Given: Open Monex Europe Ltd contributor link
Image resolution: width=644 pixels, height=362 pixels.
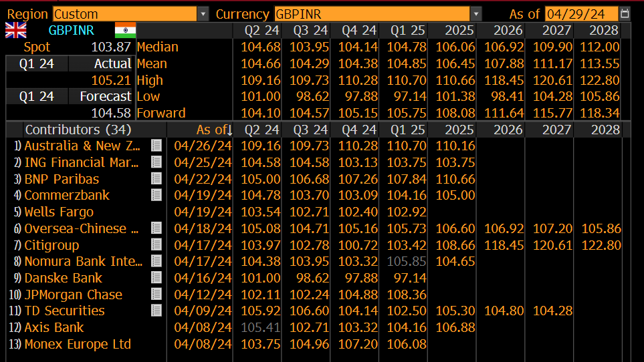Looking at the screenshot, I should (x=78, y=344).
